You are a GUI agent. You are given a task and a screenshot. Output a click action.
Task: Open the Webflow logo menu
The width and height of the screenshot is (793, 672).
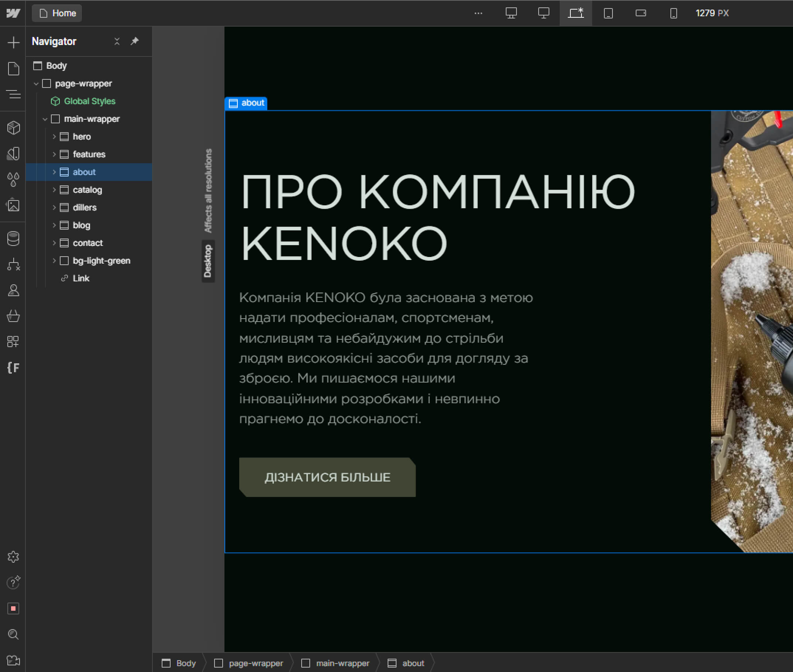13,13
